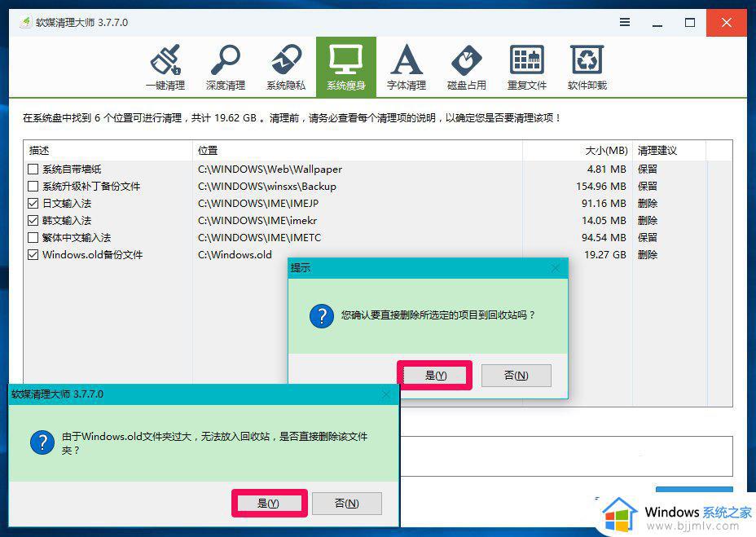Click the 94.54 MB size value
The width and height of the screenshot is (756, 537).
click(604, 238)
